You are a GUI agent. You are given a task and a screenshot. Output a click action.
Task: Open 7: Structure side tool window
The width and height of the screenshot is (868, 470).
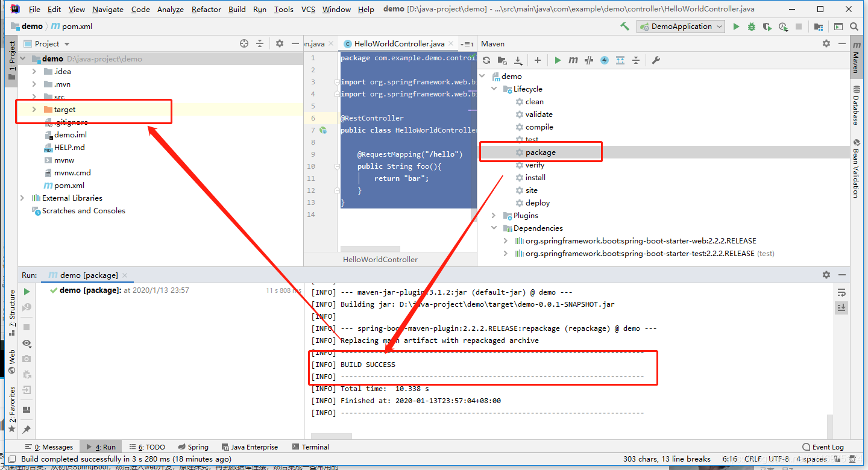coord(11,313)
